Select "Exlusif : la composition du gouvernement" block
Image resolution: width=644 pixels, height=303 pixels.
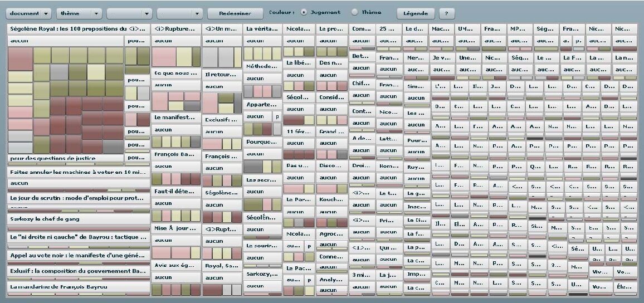[x=79, y=271]
